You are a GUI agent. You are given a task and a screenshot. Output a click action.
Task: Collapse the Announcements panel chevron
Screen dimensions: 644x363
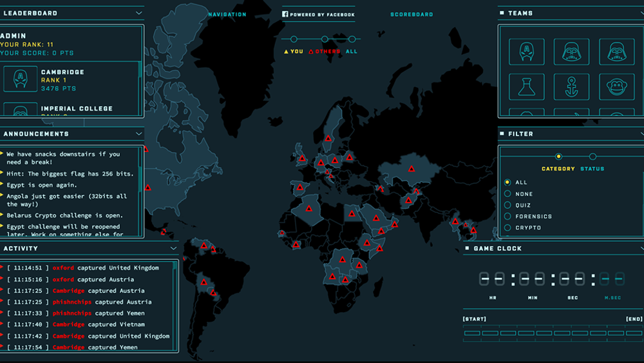click(x=139, y=133)
